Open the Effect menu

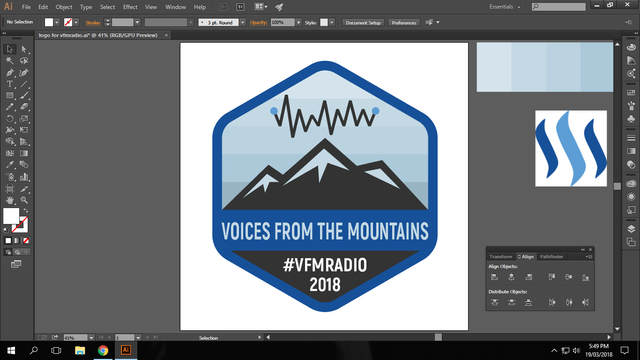coord(130,7)
